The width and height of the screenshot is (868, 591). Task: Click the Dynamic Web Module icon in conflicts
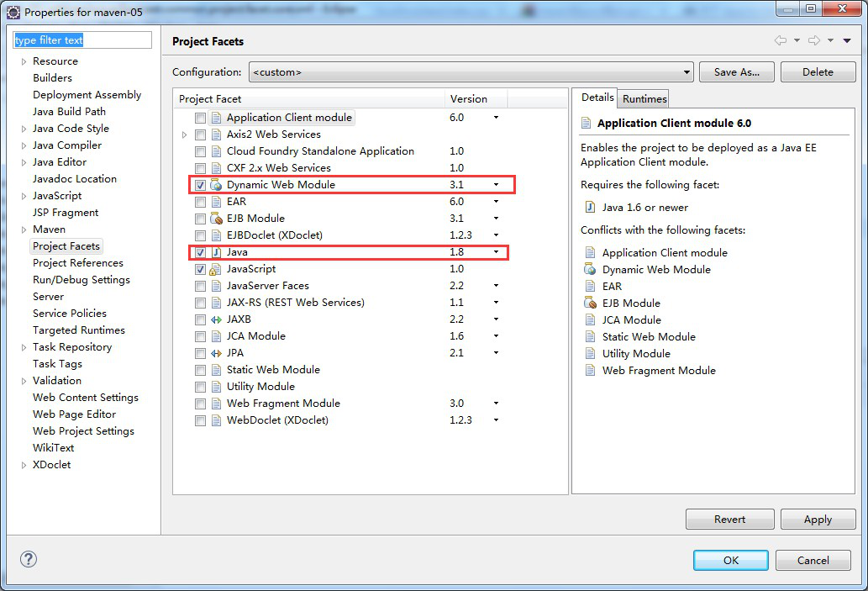point(590,270)
